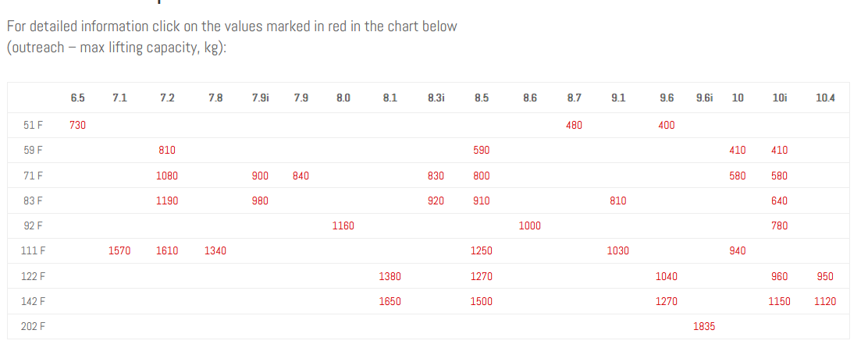
Task: Select 780 in the 92 F row
Action: point(779,226)
